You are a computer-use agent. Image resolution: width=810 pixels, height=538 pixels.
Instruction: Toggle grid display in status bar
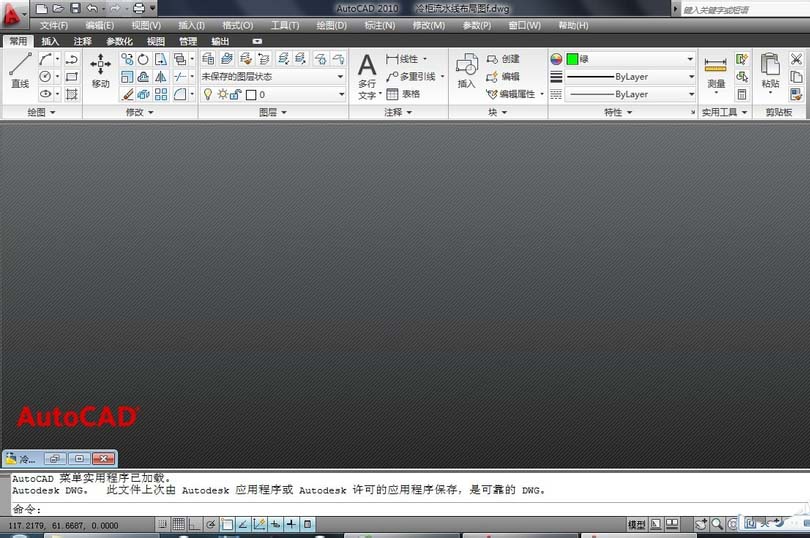point(179,524)
